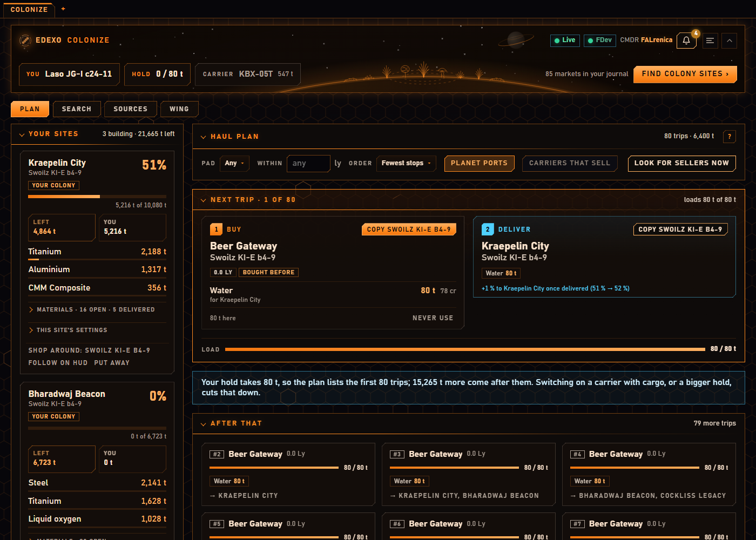756x540 pixels.
Task: Add a new tab with plus icon
Action: click(x=63, y=9)
